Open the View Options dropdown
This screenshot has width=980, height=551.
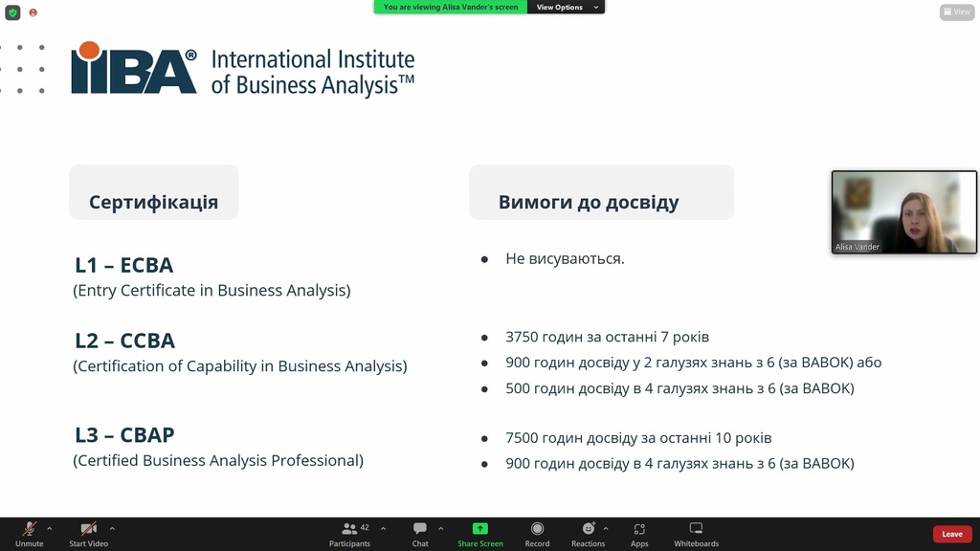(x=568, y=7)
